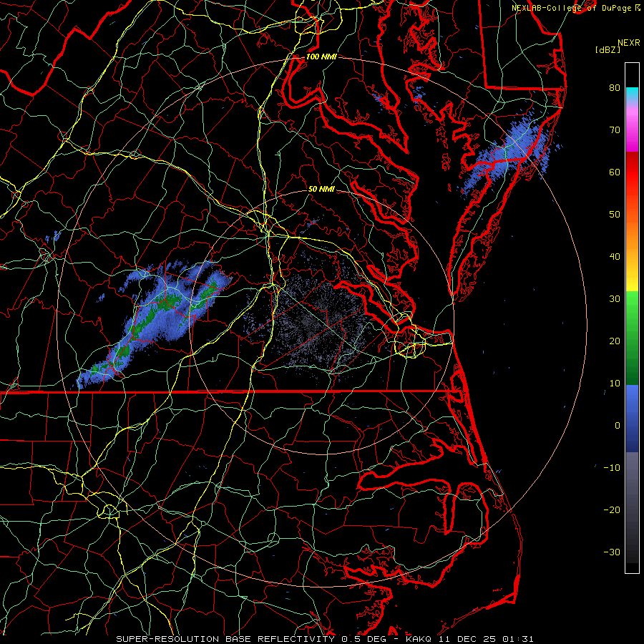Click the 80 dBZ scale value

coord(615,88)
